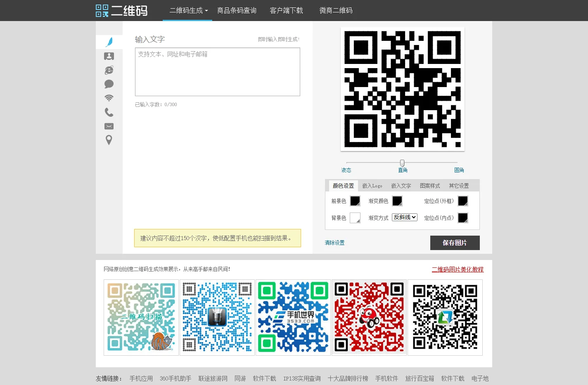Select the web URL browser icon
The width and height of the screenshot is (588, 385).
[x=109, y=70]
